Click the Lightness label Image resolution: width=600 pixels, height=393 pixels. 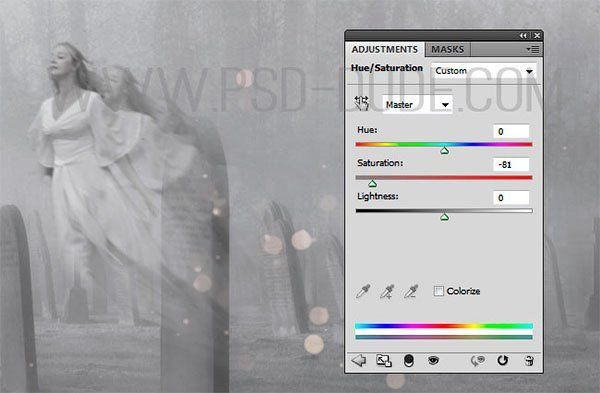tap(378, 196)
